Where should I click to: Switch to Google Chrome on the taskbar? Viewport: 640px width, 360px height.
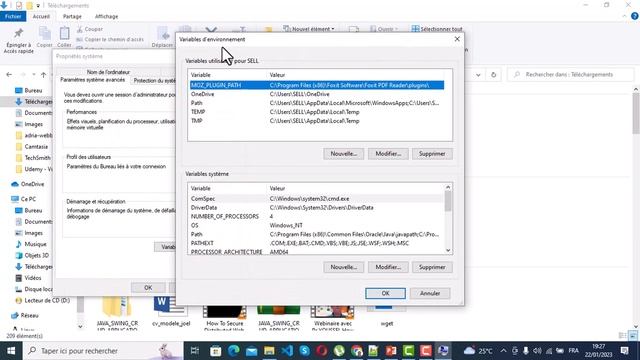click(357, 351)
